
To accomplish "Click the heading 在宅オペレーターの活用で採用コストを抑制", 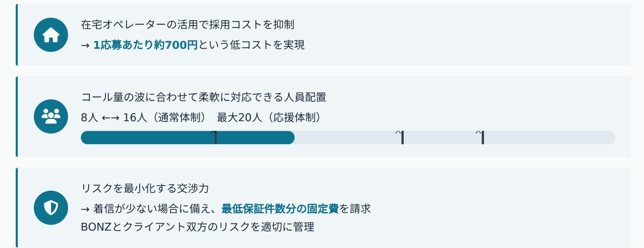I will [188, 25].
